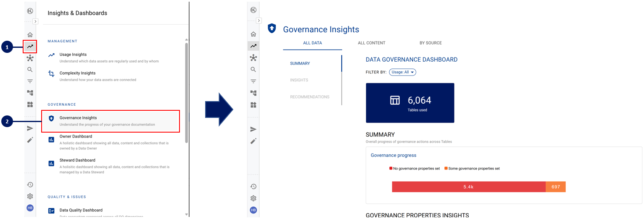The image size is (644, 219).
Task: Click paper plane icon in Insights & Dashboards sidebar
Action: coord(30,128)
